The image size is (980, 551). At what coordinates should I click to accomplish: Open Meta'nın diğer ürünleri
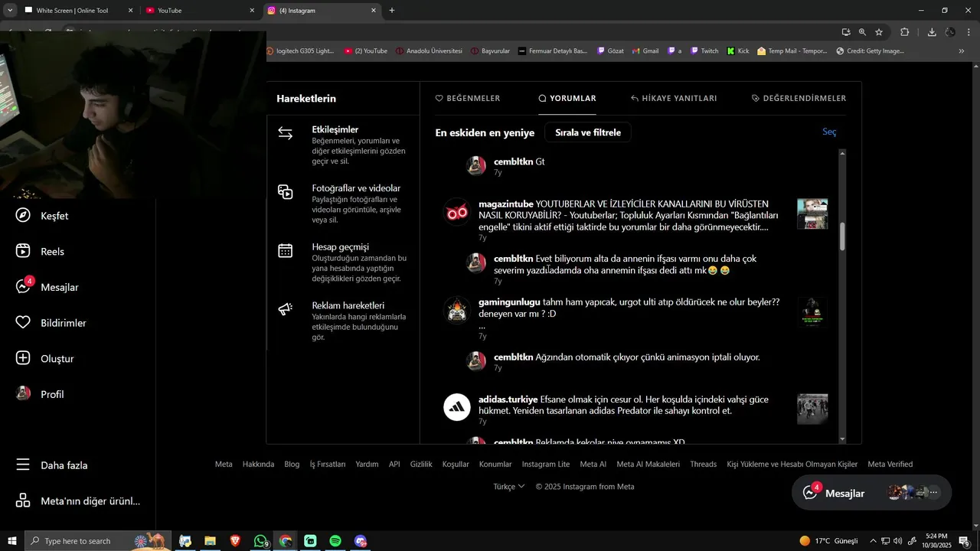click(77, 501)
